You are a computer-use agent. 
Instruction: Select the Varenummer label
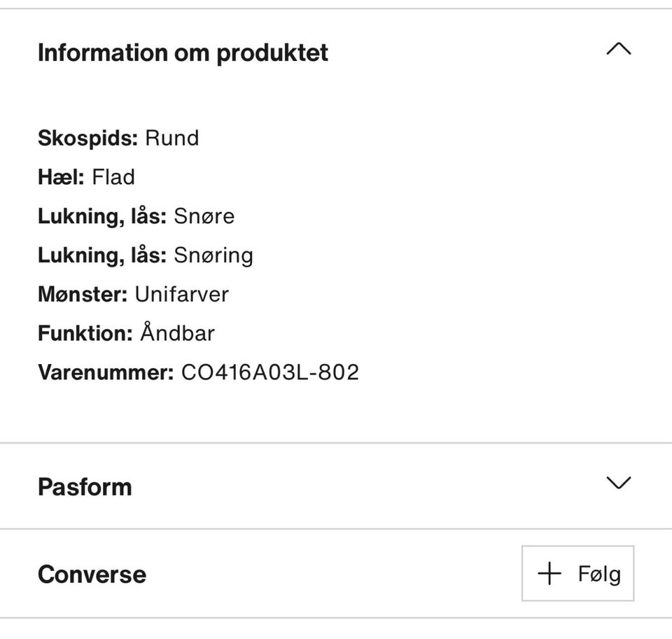click(x=105, y=372)
